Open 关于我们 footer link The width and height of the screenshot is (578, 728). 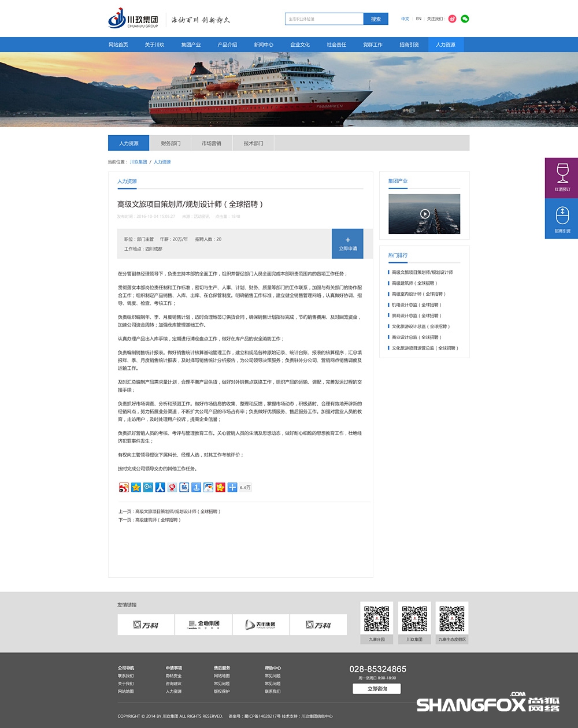point(125,684)
